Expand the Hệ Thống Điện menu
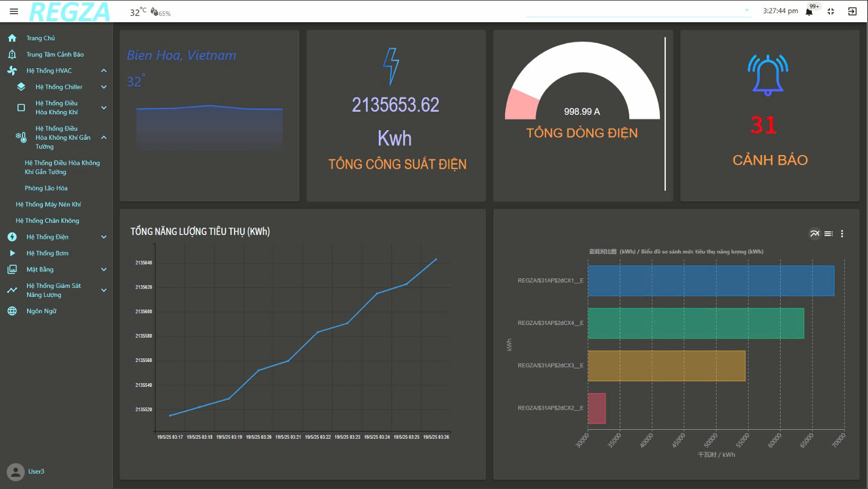The height and width of the screenshot is (489, 868). click(x=104, y=237)
